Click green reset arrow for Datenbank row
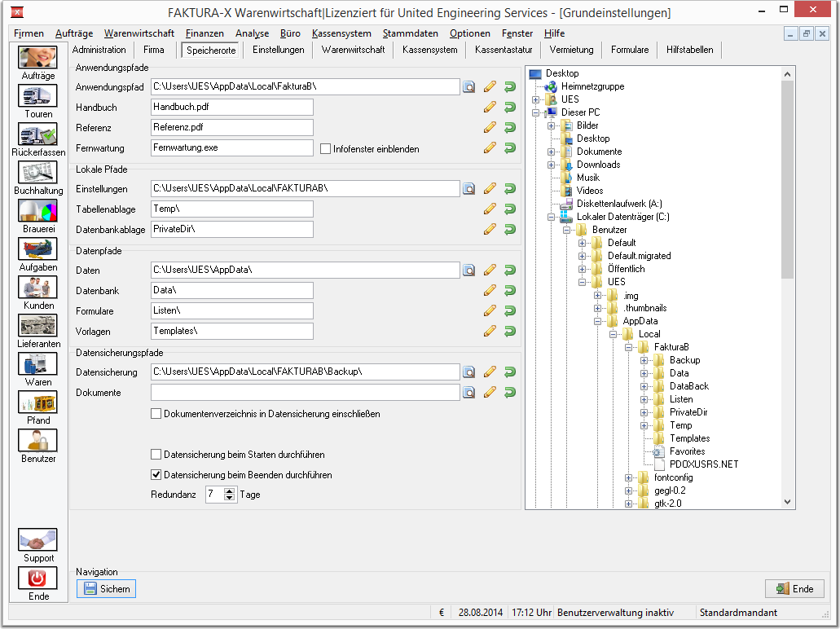Screen dimensions: 840x629 pyautogui.click(x=510, y=290)
